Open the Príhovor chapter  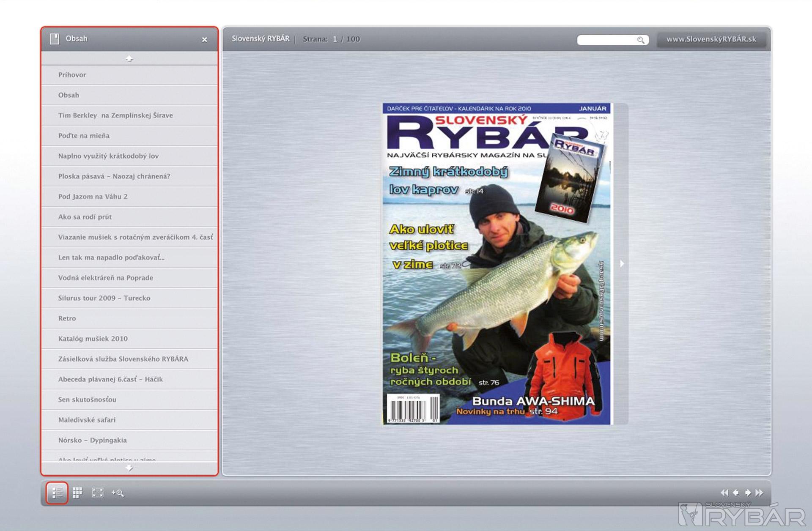tap(72, 75)
